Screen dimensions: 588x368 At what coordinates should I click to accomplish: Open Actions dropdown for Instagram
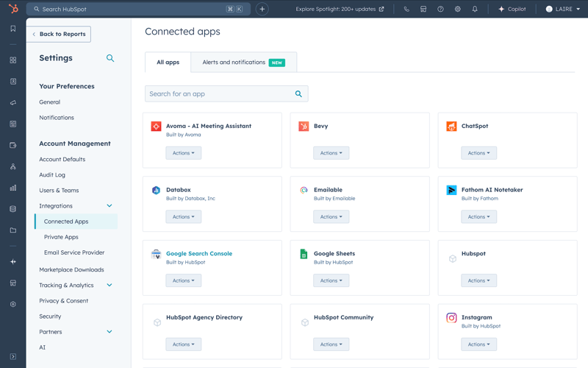[479, 344]
